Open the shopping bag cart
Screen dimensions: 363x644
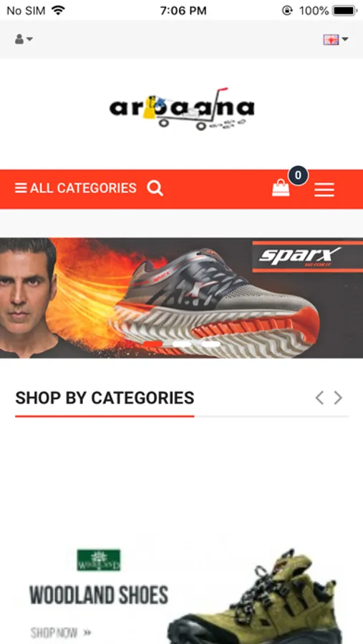pos(281,188)
